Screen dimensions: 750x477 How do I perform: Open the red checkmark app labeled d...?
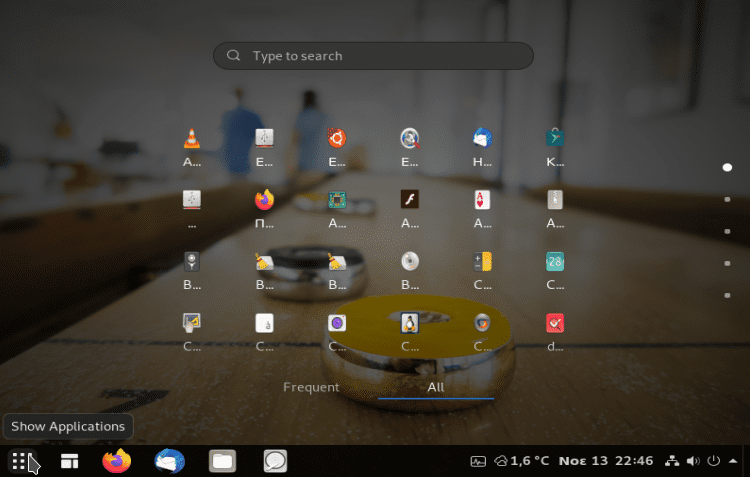click(x=555, y=323)
